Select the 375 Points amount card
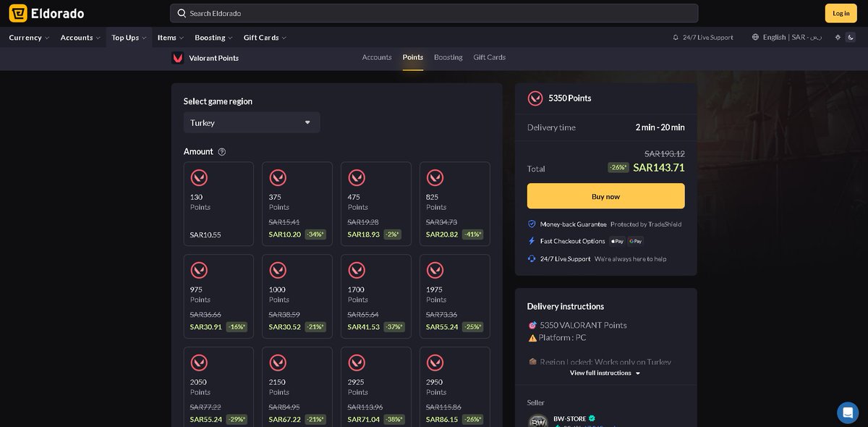The height and width of the screenshot is (427, 868). coord(297,204)
